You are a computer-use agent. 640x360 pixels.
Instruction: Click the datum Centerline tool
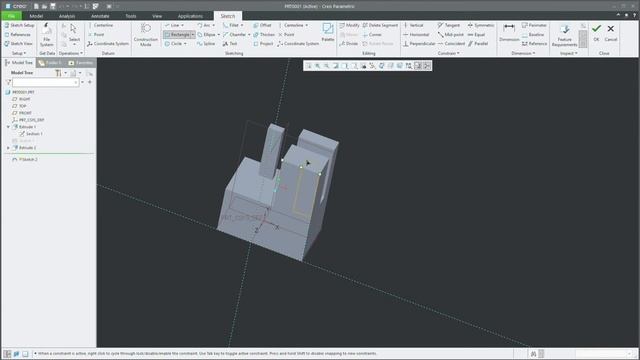click(x=100, y=25)
